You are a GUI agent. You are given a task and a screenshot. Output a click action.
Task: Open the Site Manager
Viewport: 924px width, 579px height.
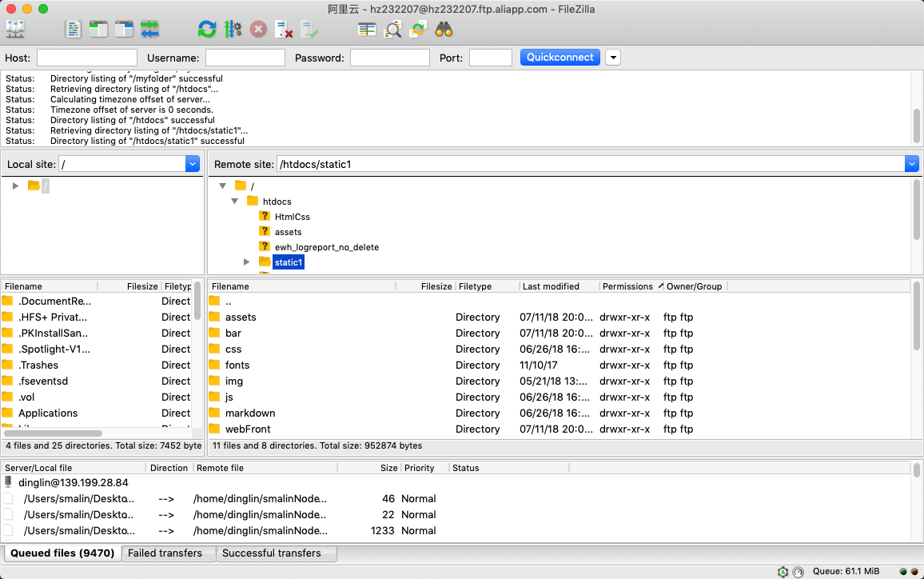pos(14,29)
